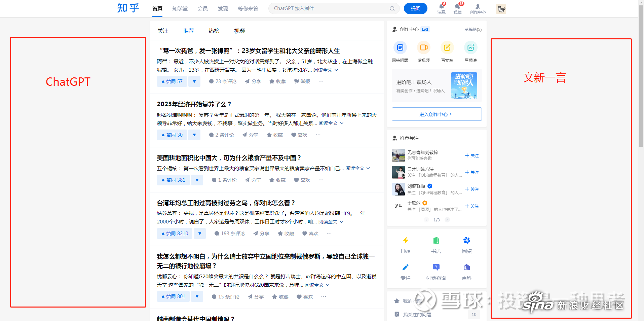Open the 圆桌 roundtable icon
The image size is (644, 321).
click(467, 240)
